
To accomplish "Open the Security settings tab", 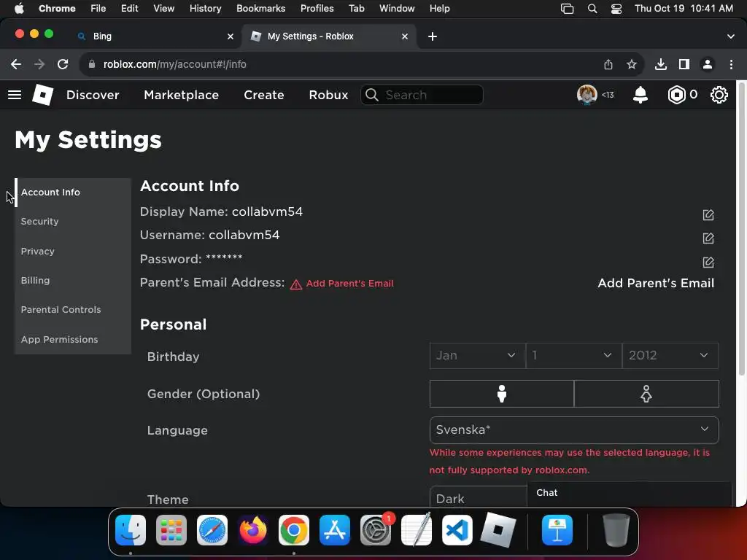I will click(x=73, y=222).
